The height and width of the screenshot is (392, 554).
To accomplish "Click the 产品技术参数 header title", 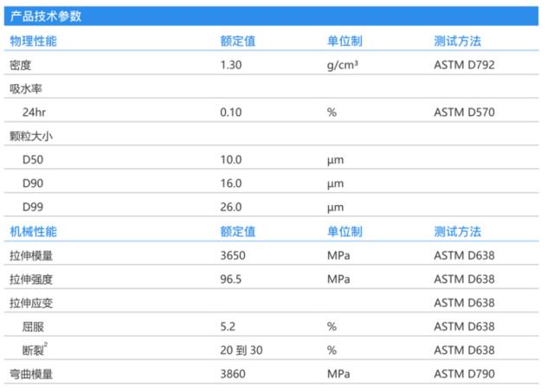I will point(46,16).
